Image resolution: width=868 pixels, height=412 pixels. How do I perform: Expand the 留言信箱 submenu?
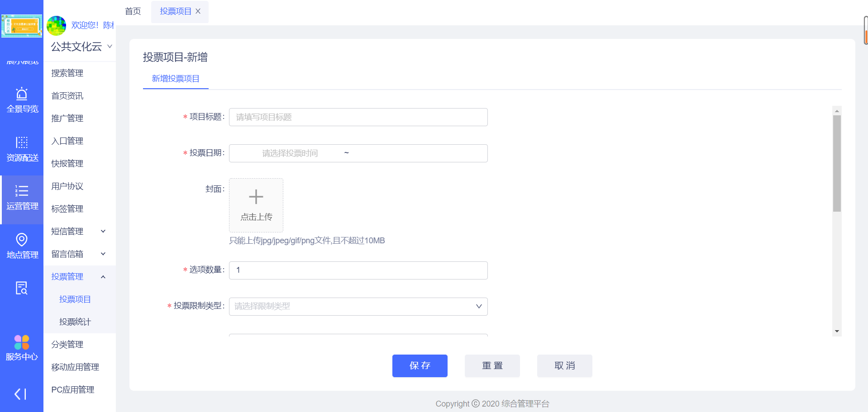(103, 254)
